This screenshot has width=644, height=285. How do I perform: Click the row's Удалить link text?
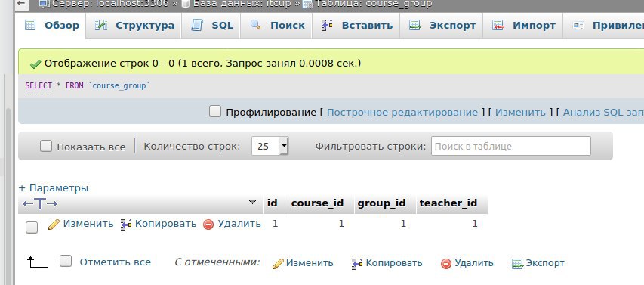[x=239, y=223]
